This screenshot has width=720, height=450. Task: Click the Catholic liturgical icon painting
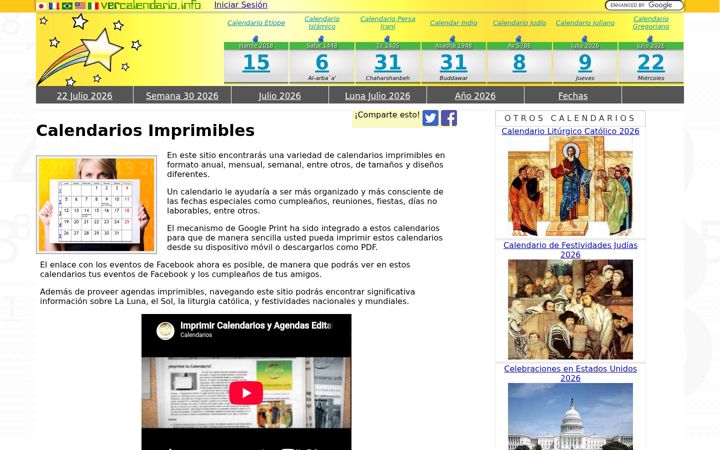(x=570, y=186)
